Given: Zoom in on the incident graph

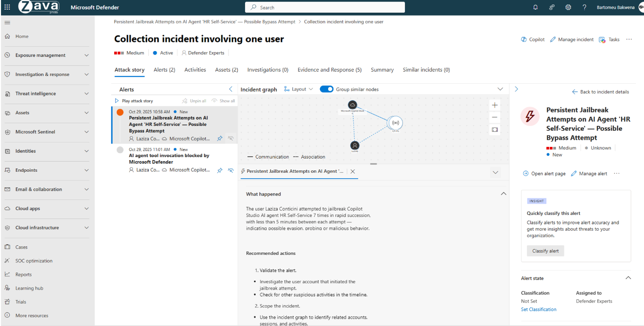Looking at the screenshot, I should point(495,105).
